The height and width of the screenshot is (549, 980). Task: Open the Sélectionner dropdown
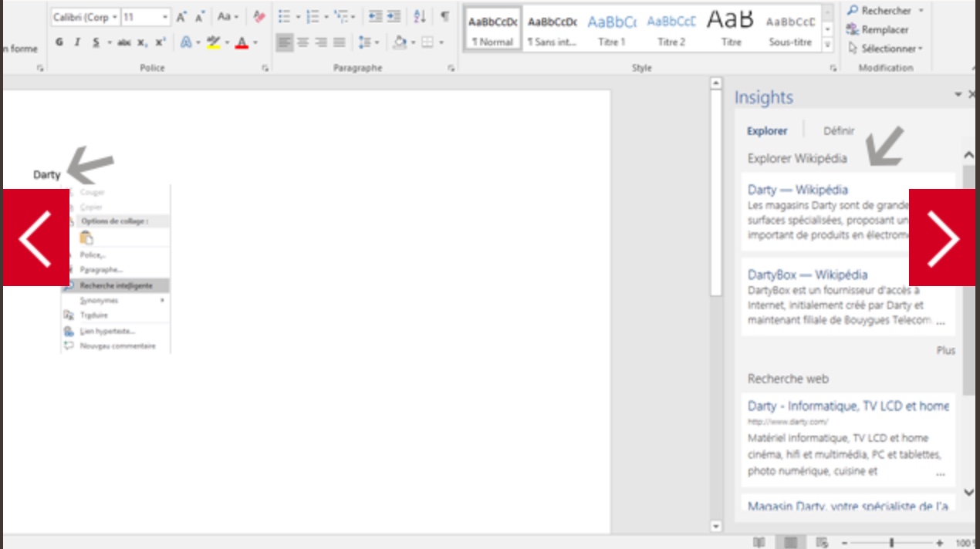[884, 49]
